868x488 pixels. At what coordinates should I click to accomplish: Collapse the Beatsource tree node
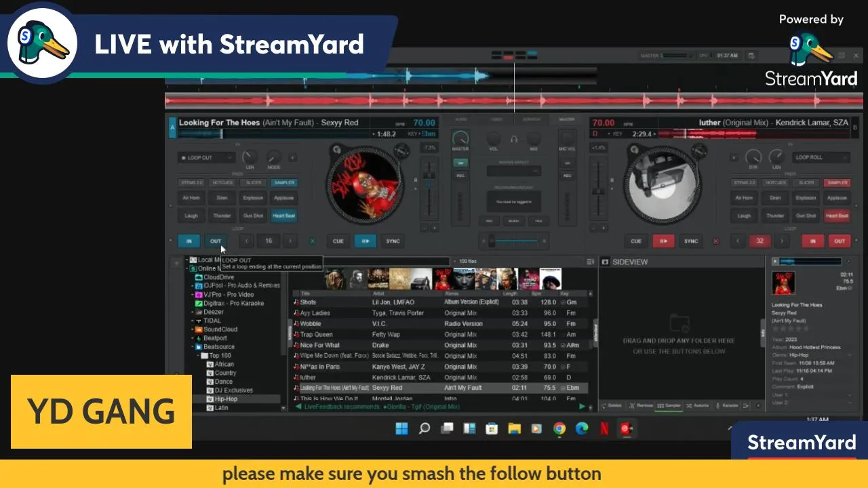(193, 346)
